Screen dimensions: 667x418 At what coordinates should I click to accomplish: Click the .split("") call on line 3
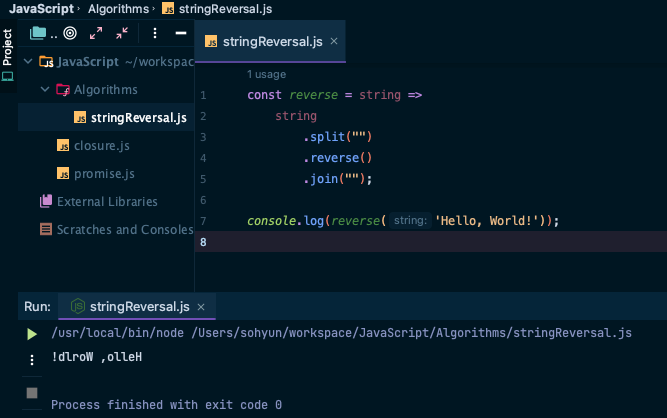338,137
